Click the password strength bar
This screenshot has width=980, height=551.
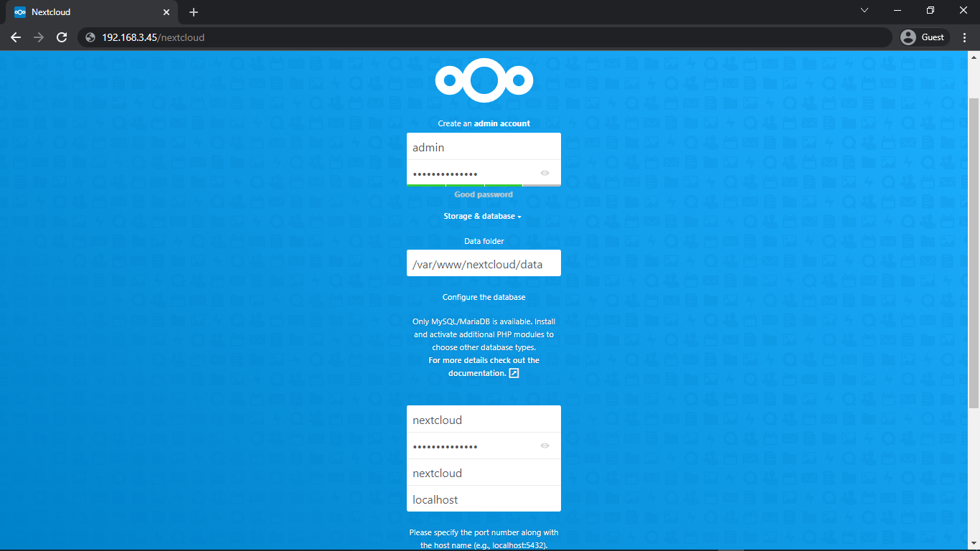(484, 185)
